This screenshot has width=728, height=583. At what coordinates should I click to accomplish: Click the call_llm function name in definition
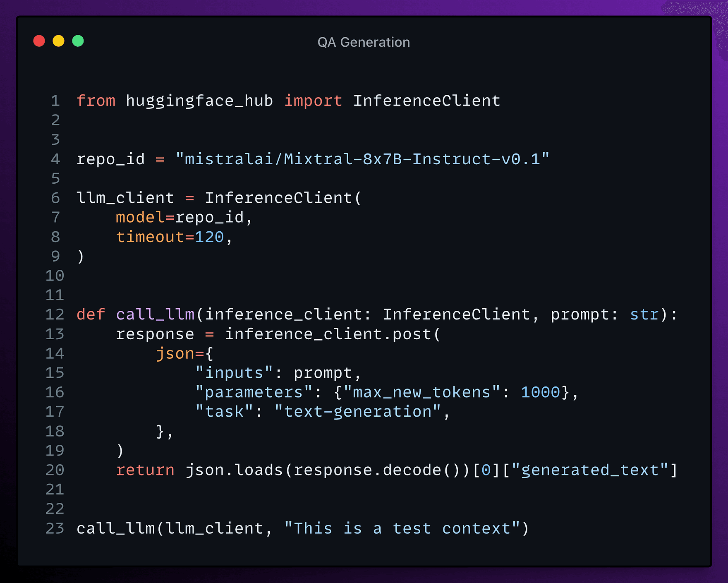pos(155,314)
